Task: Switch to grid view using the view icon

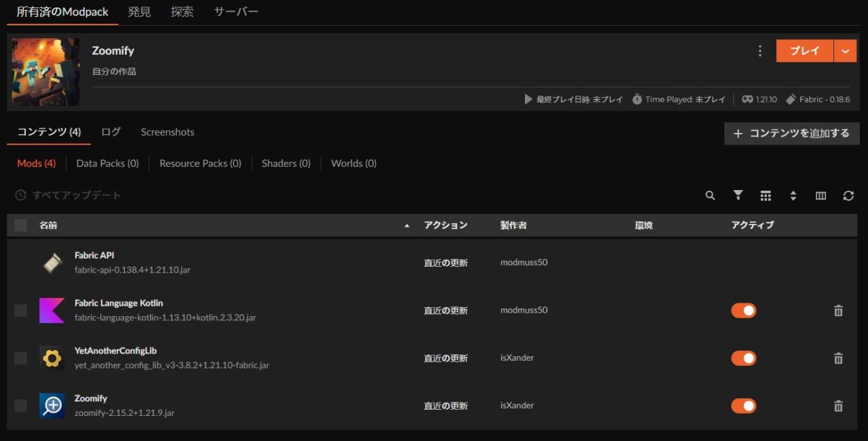Action: (766, 195)
